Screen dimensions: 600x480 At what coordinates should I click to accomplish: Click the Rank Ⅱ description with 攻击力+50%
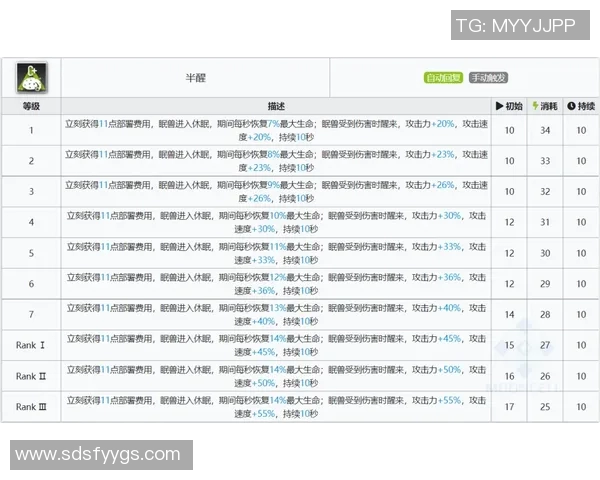pos(276,376)
